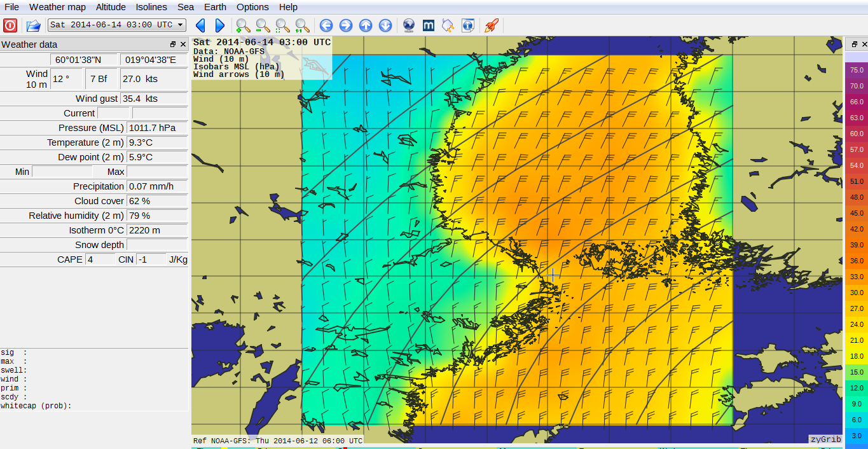
Task: Click the red quit power icon
Action: click(10, 25)
